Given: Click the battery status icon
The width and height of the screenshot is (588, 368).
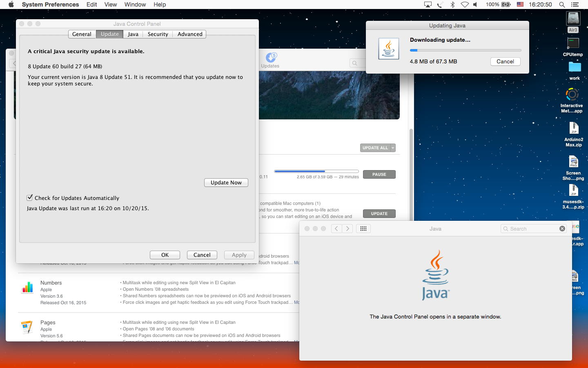Looking at the screenshot, I should [506, 4].
